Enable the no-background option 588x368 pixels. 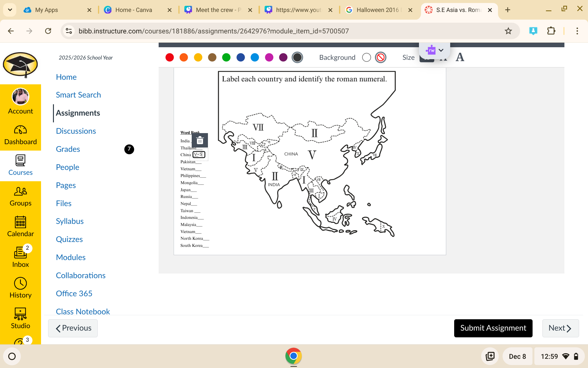(380, 57)
